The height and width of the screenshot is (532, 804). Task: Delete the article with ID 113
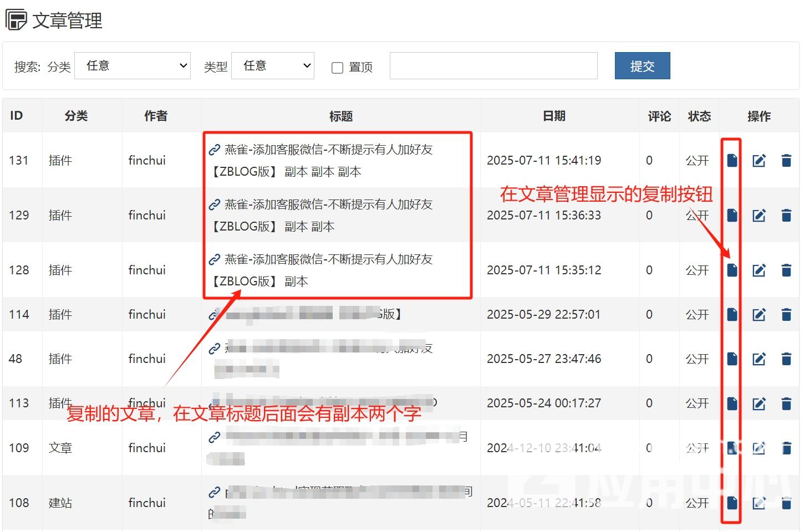coord(786,403)
